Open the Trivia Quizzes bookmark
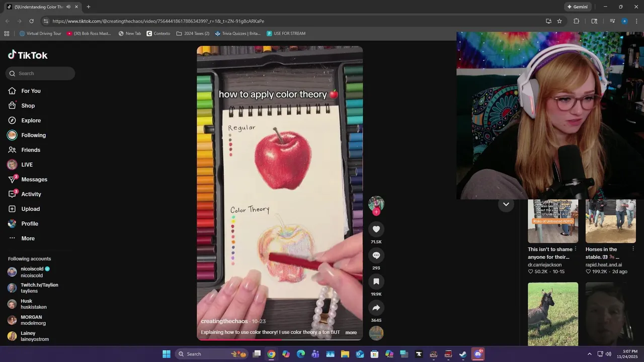Image resolution: width=644 pixels, height=362 pixels. pos(237,33)
